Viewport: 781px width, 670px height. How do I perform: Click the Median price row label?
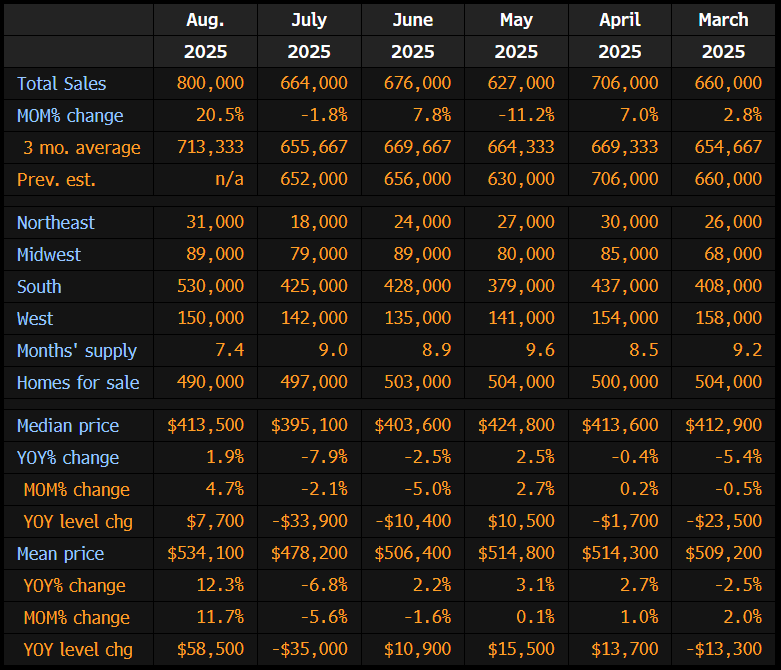pos(68,426)
